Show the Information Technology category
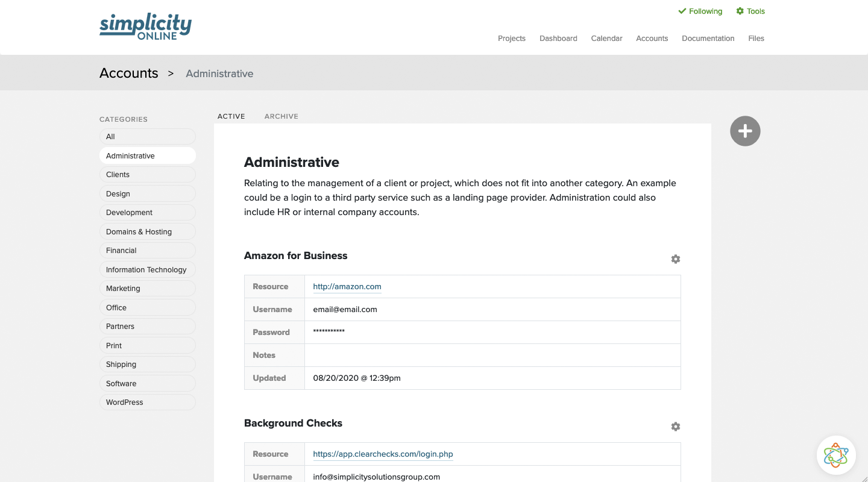Image resolution: width=868 pixels, height=482 pixels. (x=148, y=269)
